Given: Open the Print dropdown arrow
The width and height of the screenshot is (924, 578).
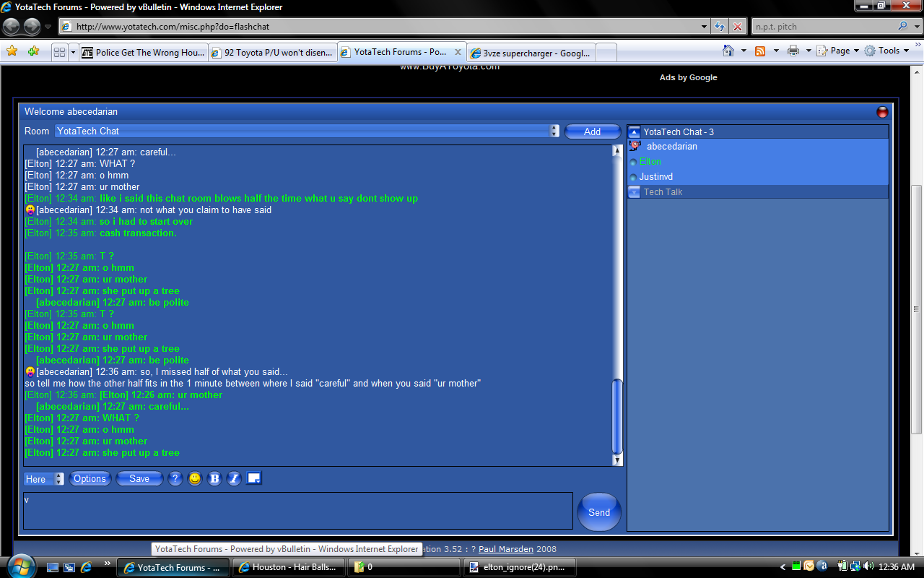Looking at the screenshot, I should click(808, 51).
